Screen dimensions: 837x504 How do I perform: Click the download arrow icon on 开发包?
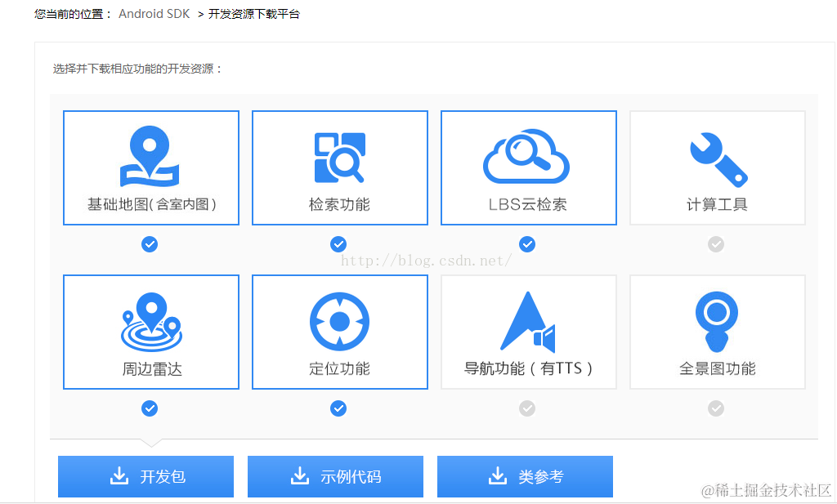coord(119,475)
